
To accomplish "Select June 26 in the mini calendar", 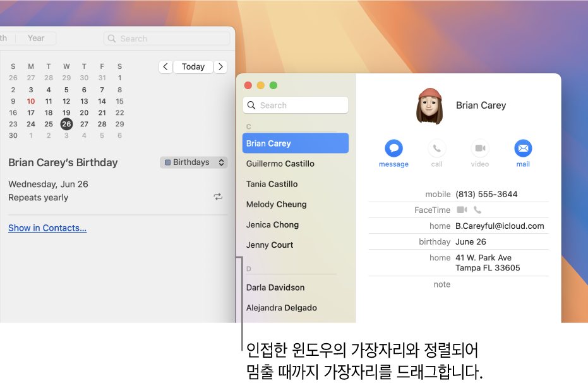I will (x=66, y=124).
